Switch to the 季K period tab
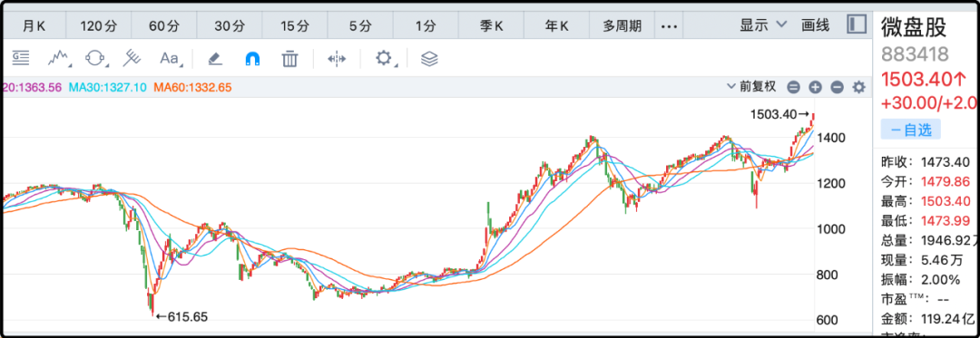980x338 pixels. [491, 26]
